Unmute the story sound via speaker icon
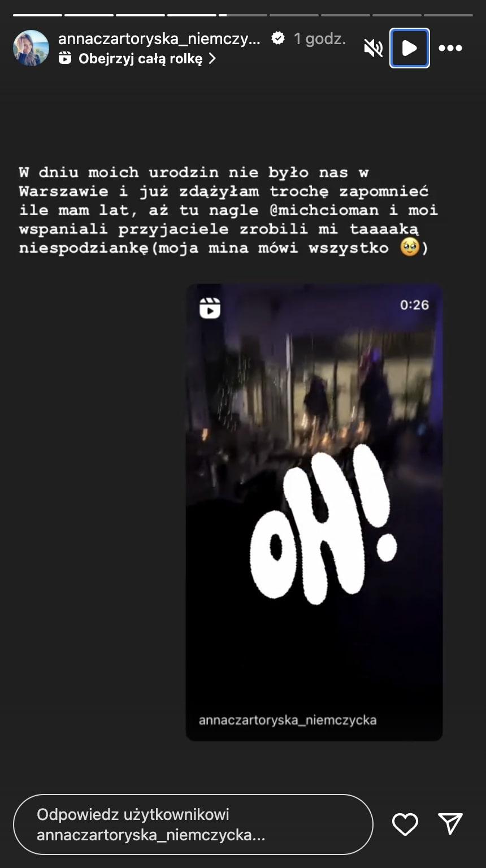The height and width of the screenshot is (868, 486). point(374,49)
